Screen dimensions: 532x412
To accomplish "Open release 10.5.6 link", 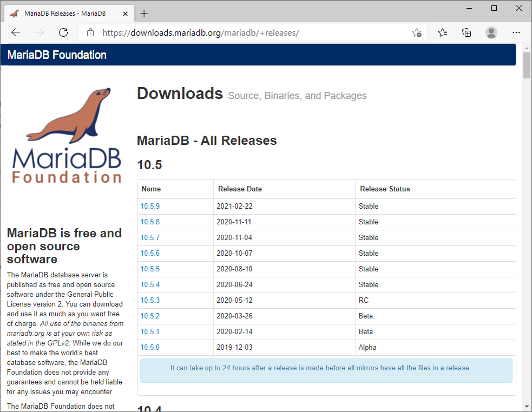I will (150, 253).
